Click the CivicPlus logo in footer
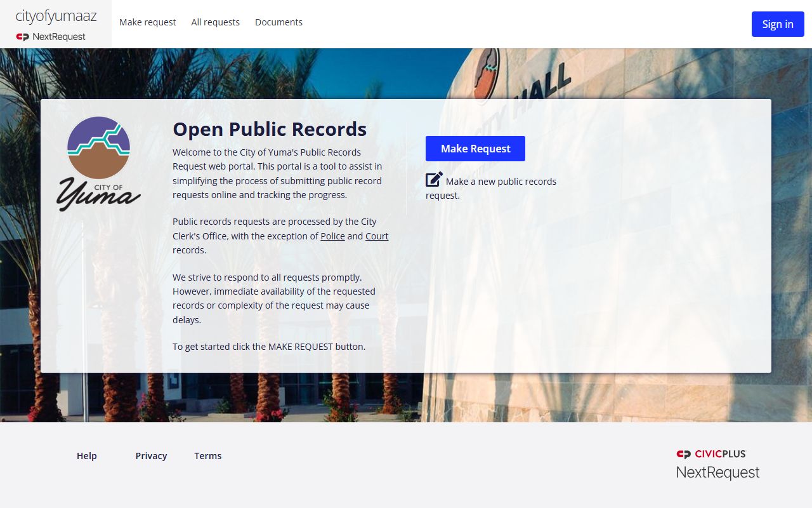Viewport: 812px width, 508px height. coord(711,454)
